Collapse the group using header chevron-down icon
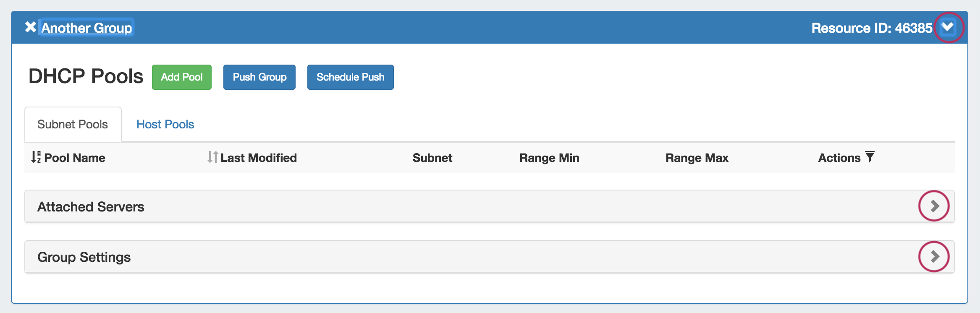980x313 pixels. coord(948,27)
